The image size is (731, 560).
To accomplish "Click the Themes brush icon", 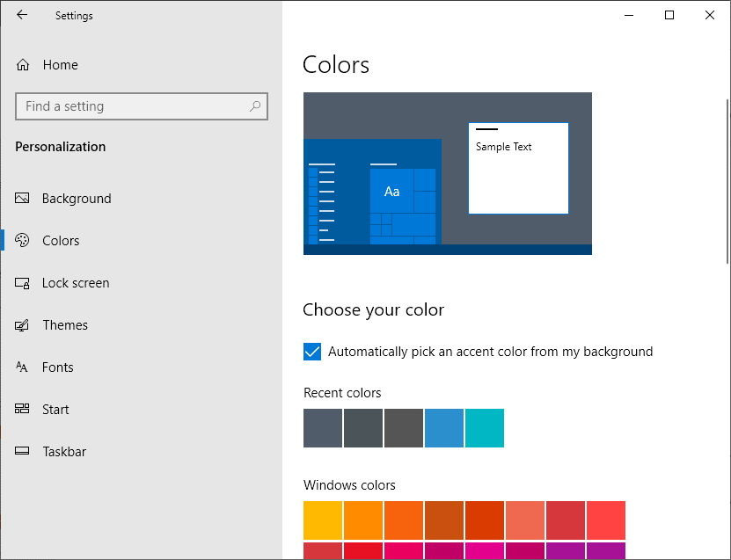I will click(23, 325).
